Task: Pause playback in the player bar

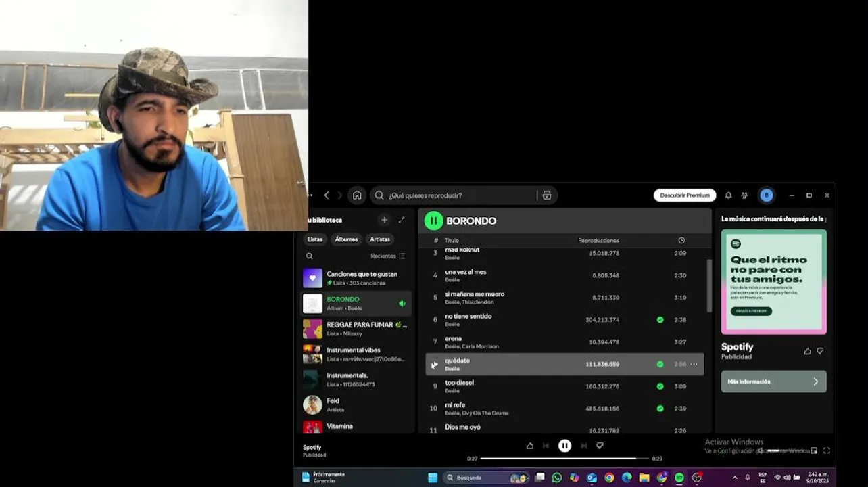Action: [x=564, y=446]
